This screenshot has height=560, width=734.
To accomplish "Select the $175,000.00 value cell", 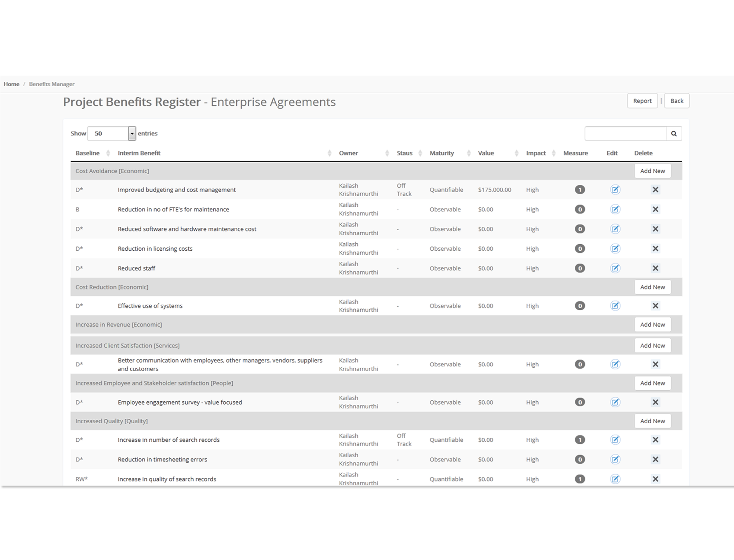I will click(x=495, y=190).
